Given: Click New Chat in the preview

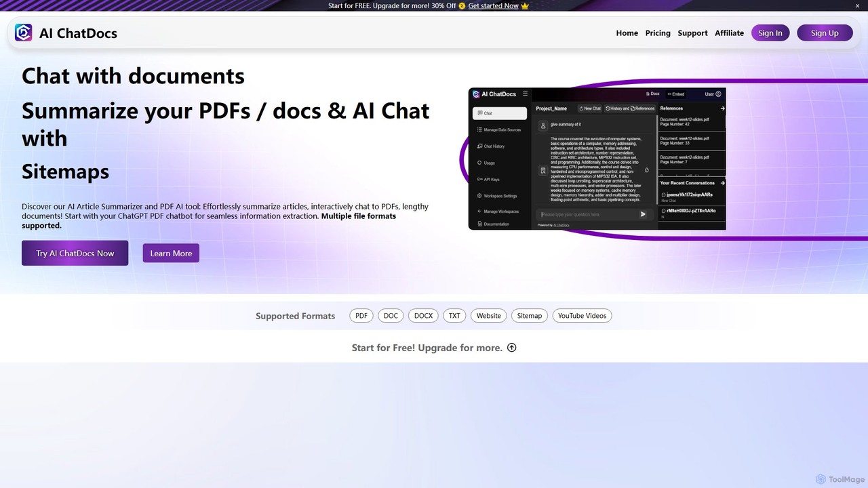Looking at the screenshot, I should point(590,108).
